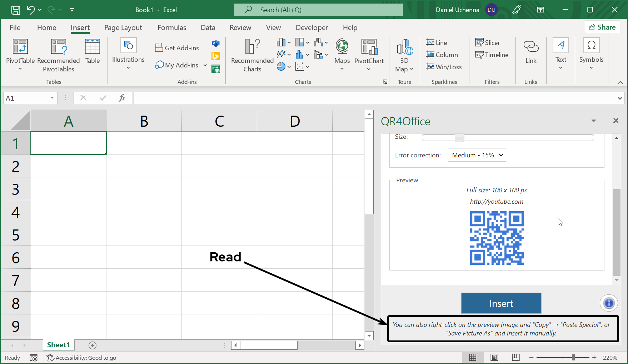The width and height of the screenshot is (628, 364).
Task: Expand the My Add-ins dropdown arrow
Action: [x=205, y=65]
